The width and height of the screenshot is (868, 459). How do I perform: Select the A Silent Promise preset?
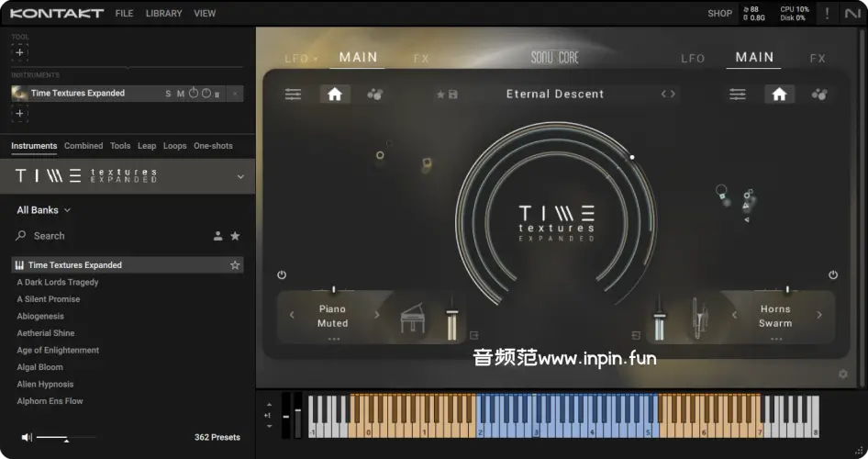click(x=49, y=299)
